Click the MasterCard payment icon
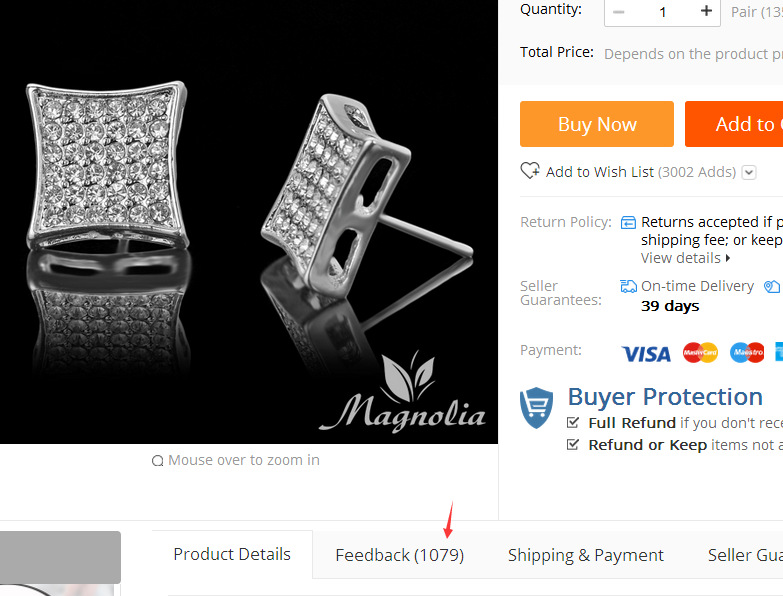This screenshot has width=783, height=596. [x=700, y=352]
